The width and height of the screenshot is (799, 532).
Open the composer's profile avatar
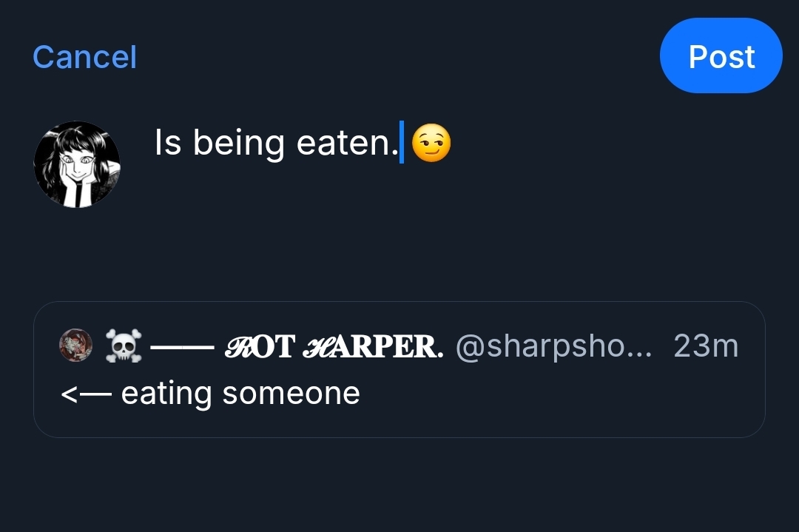[x=77, y=164]
